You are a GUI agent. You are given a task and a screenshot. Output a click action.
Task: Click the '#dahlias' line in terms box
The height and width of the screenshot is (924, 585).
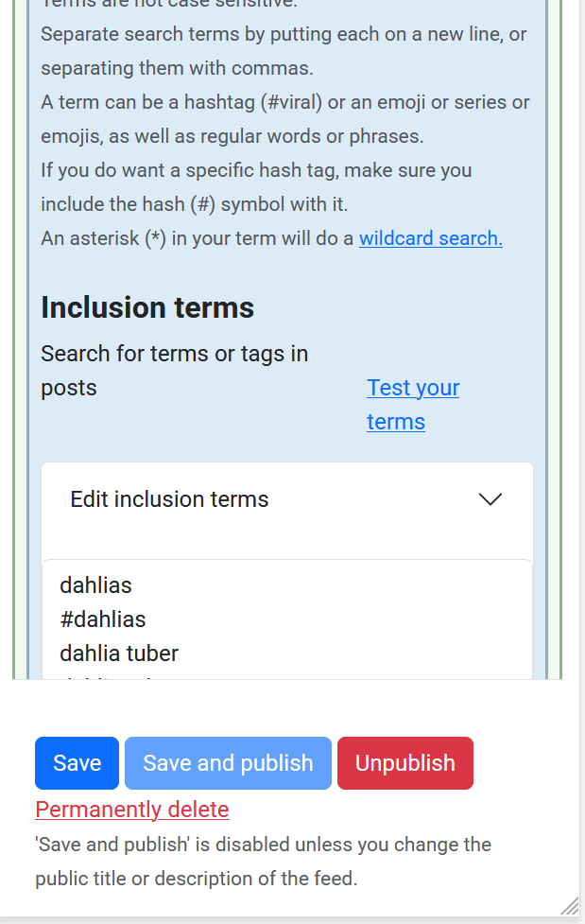point(103,619)
